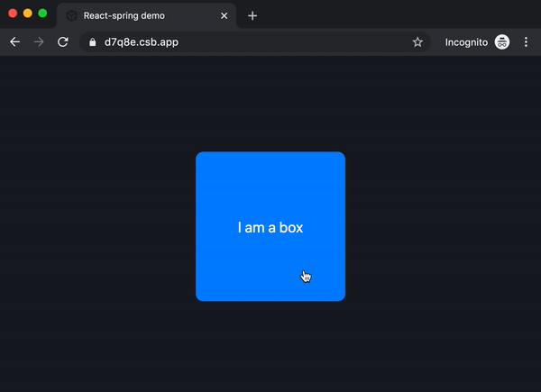Image resolution: width=541 pixels, height=392 pixels.
Task: Click the Incognito label text
Action: click(x=466, y=42)
